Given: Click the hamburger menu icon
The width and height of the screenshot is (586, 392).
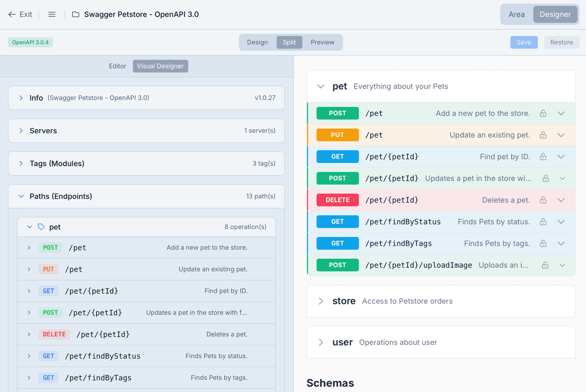Looking at the screenshot, I should click(52, 14).
